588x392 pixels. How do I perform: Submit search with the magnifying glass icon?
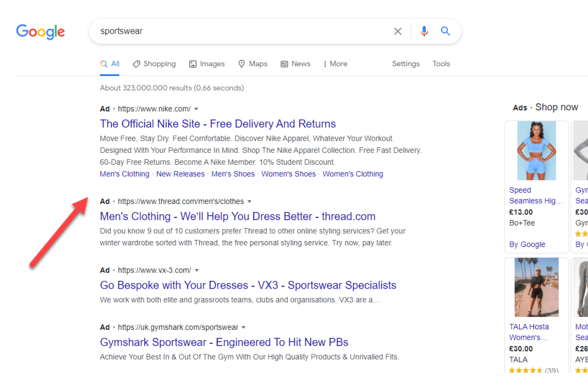(445, 31)
